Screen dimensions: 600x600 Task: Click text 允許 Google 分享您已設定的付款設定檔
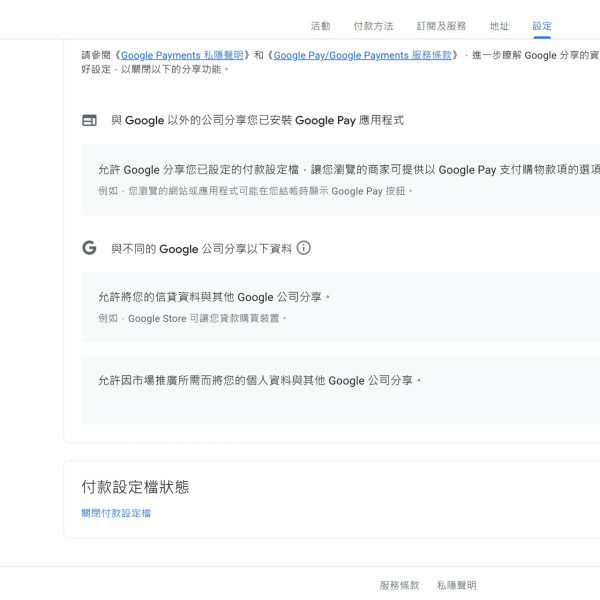coord(198,170)
